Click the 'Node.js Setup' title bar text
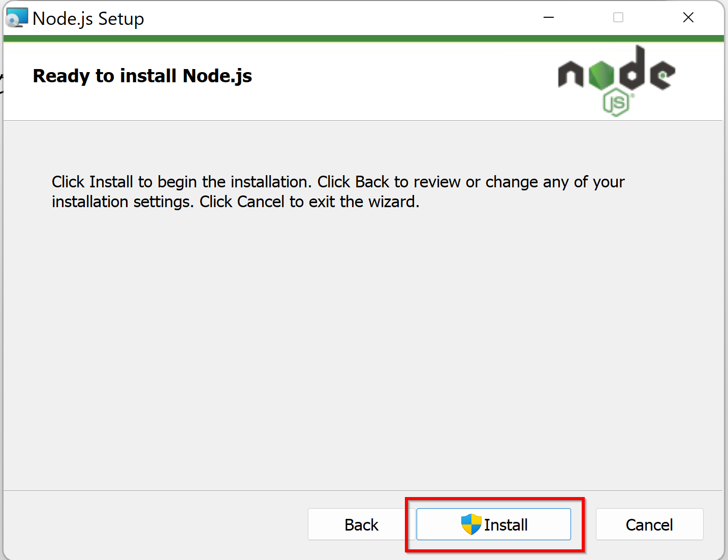The image size is (728, 560). [x=88, y=19]
